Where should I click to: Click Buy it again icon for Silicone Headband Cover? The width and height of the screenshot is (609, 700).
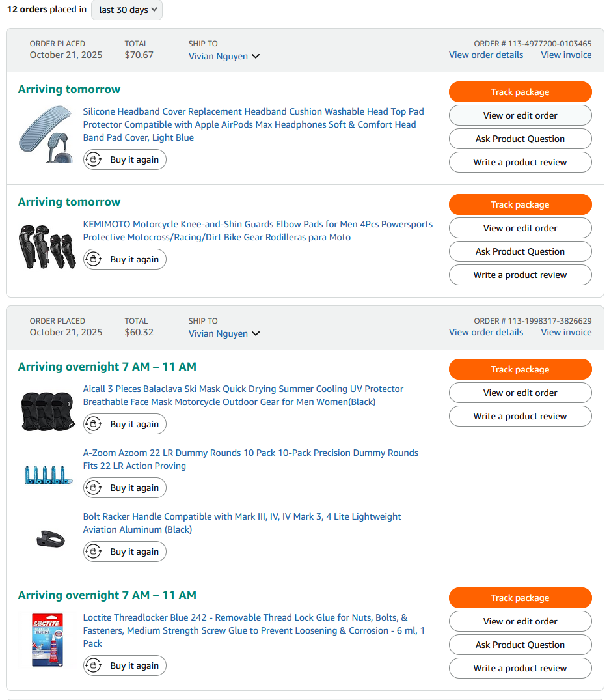tap(94, 160)
